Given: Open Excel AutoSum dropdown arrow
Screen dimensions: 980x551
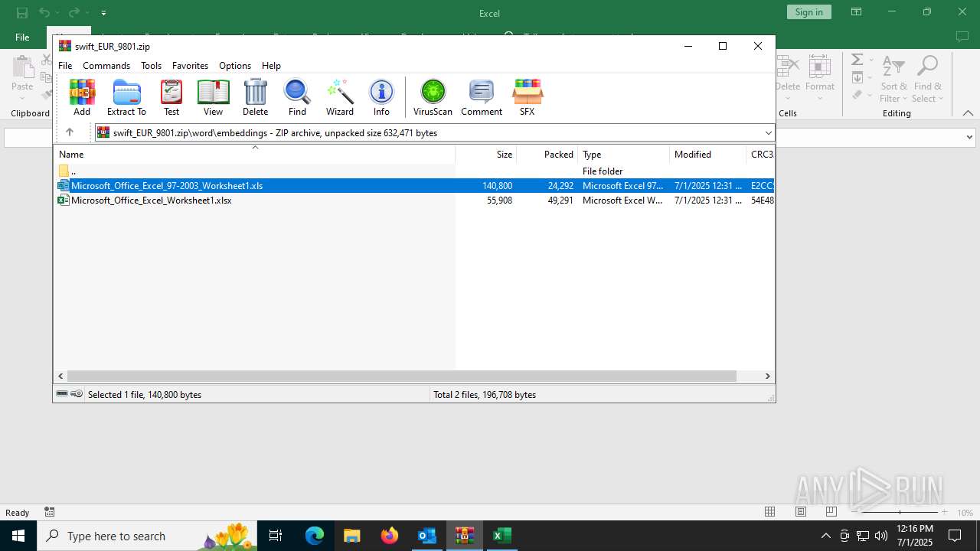Looking at the screenshot, I should point(871,60).
